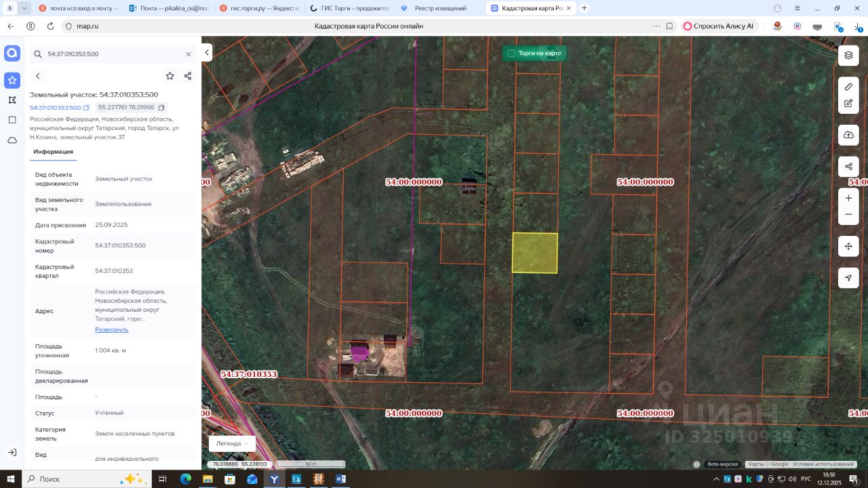This screenshot has height=488, width=868.
Task: Open the favorites star in left sidebar
Action: [12, 81]
